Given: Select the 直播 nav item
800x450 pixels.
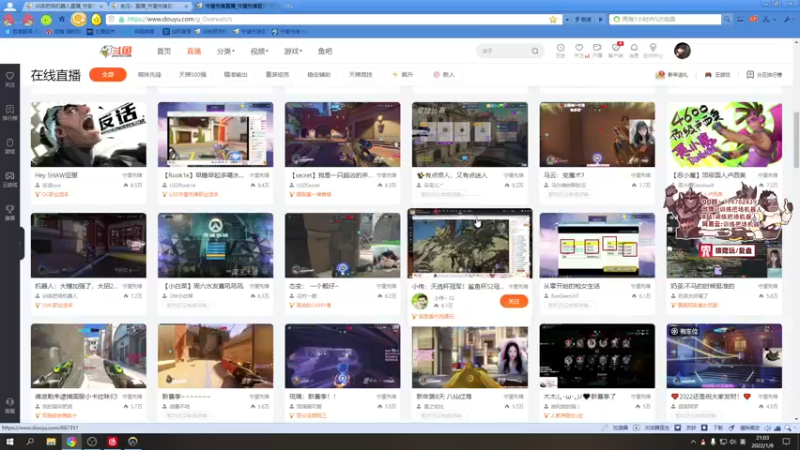Looking at the screenshot, I should 194,51.
